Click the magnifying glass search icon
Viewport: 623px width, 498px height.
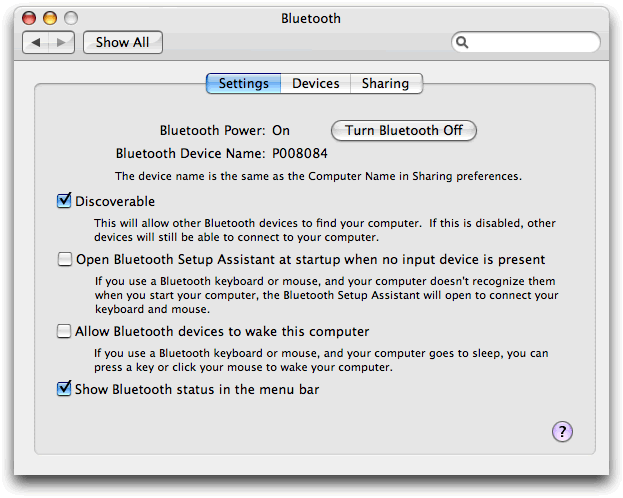[x=462, y=42]
